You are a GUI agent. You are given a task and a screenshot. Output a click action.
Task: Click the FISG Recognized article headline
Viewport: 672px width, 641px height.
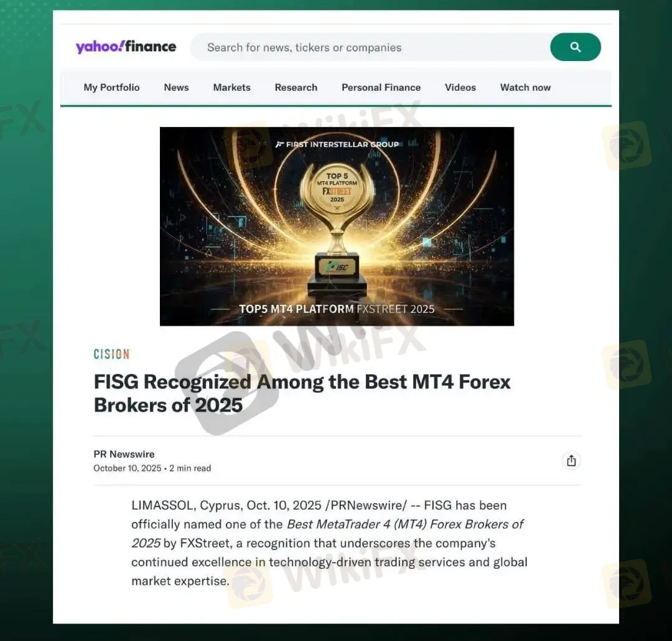pos(302,393)
